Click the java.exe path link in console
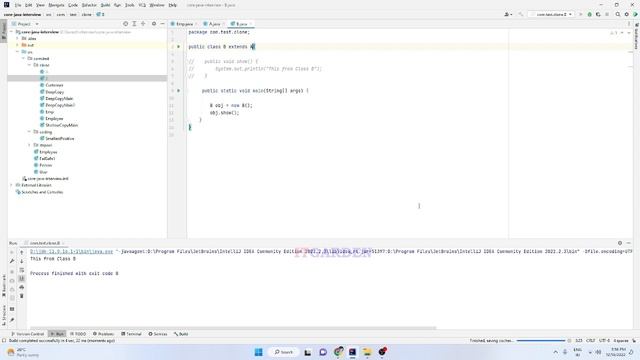This screenshot has height=360, width=640. click(71, 251)
